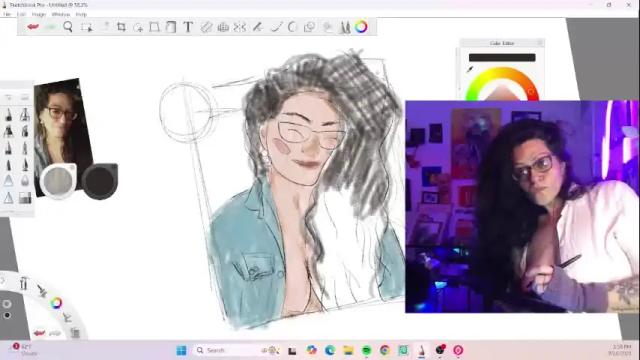
Task: Open the weather widget on taskbar
Action: tap(24, 350)
